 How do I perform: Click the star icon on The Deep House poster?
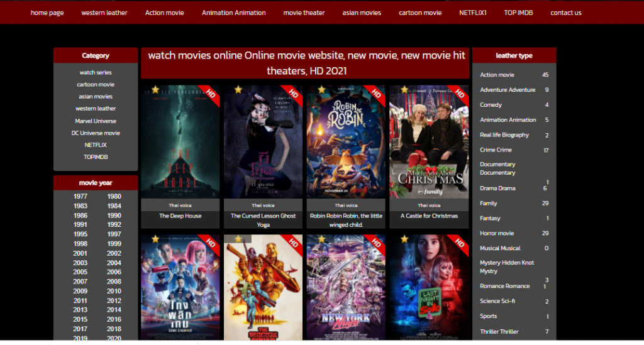155,90
